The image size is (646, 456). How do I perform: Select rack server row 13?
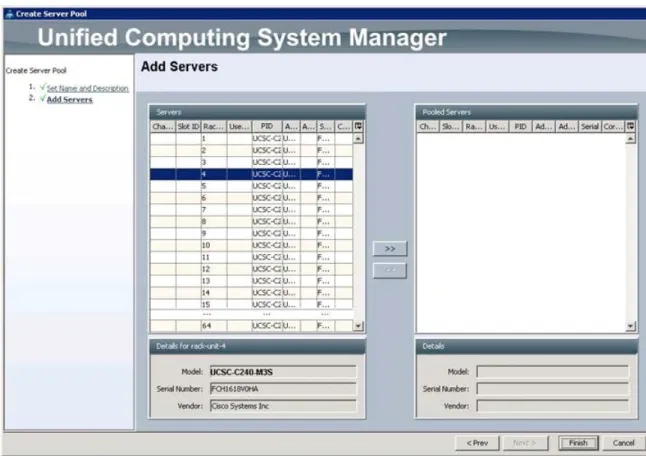coord(251,281)
